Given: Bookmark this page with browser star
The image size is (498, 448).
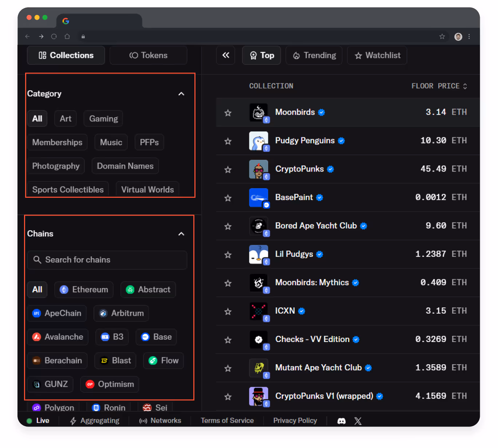Looking at the screenshot, I should click(x=442, y=36).
